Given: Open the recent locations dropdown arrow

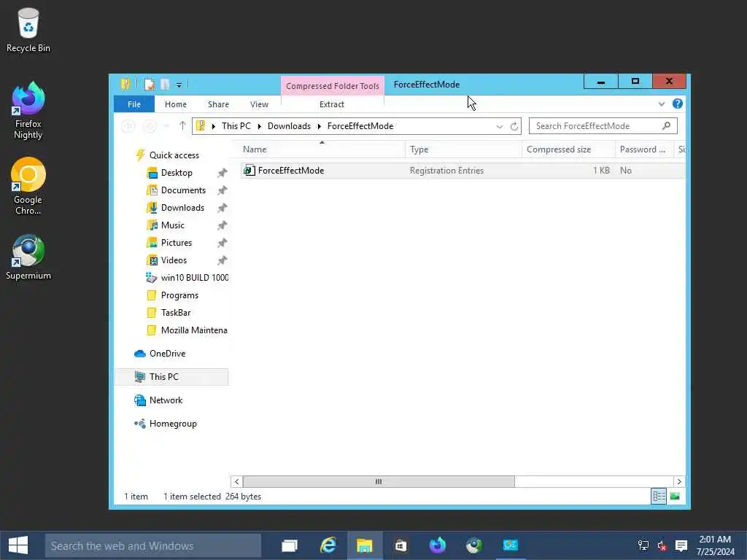Looking at the screenshot, I should coord(166,126).
